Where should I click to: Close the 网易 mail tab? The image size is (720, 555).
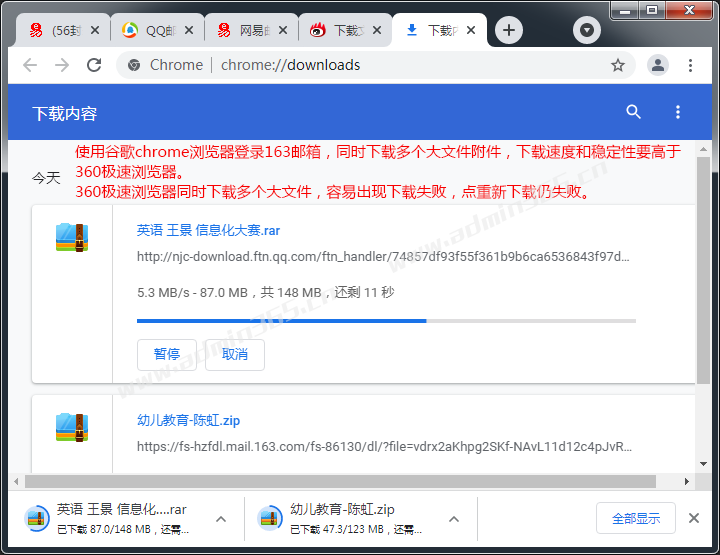click(x=283, y=30)
